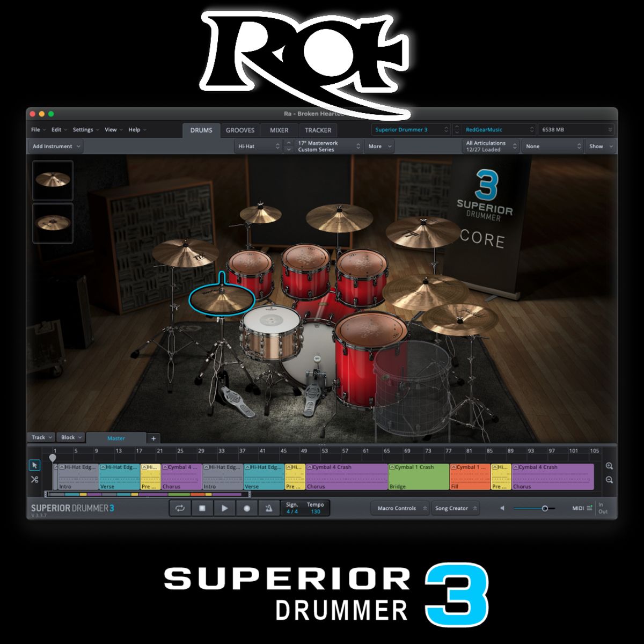Image resolution: width=644 pixels, height=644 pixels.
Task: Expand the All Articulations dropdown
Action: tap(491, 146)
